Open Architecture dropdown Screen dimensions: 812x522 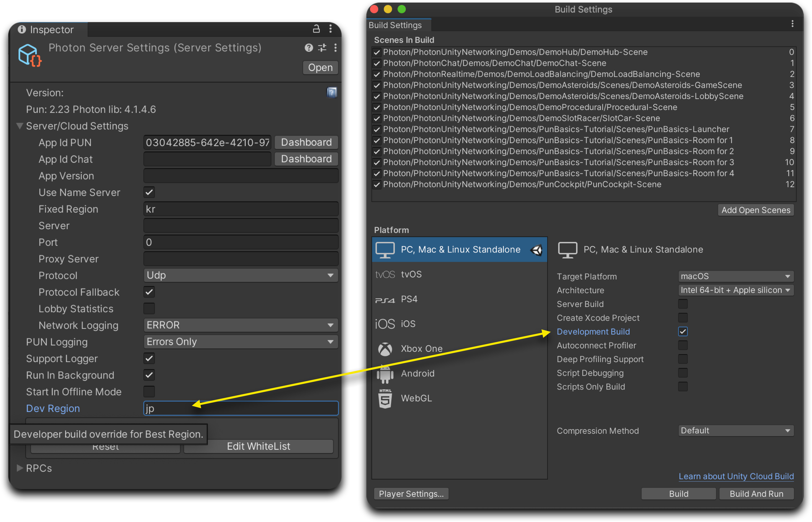(x=736, y=290)
